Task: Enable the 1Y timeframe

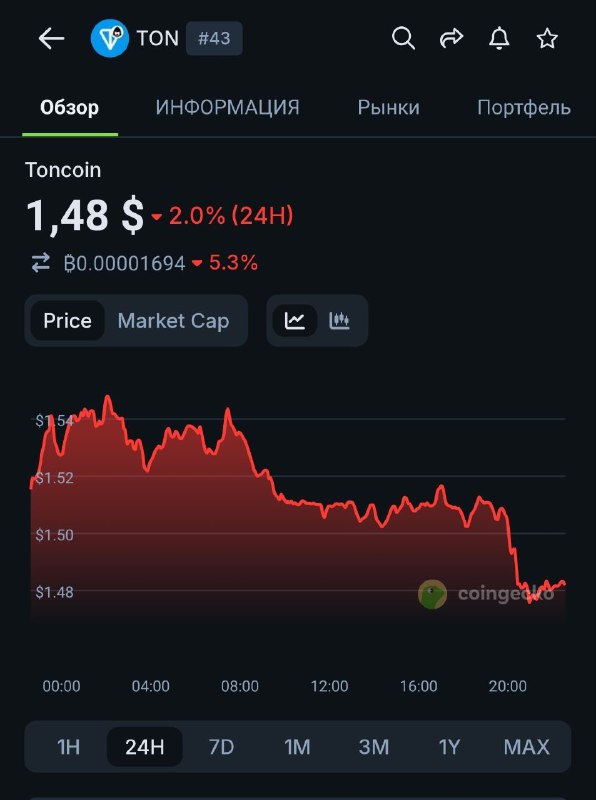Action: pos(450,746)
